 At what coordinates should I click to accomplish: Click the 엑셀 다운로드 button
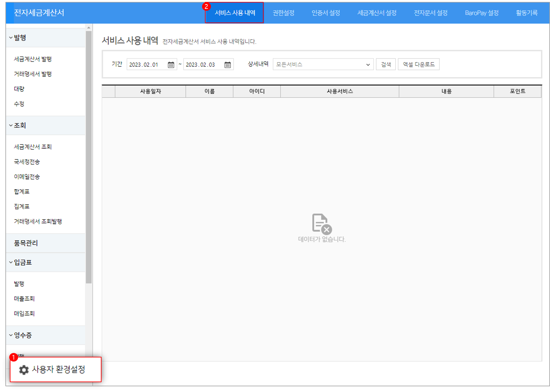419,64
